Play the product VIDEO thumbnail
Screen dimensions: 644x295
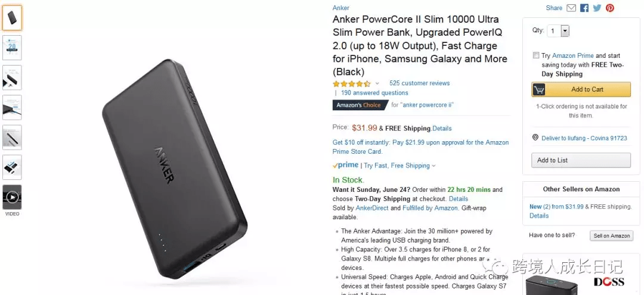point(13,197)
